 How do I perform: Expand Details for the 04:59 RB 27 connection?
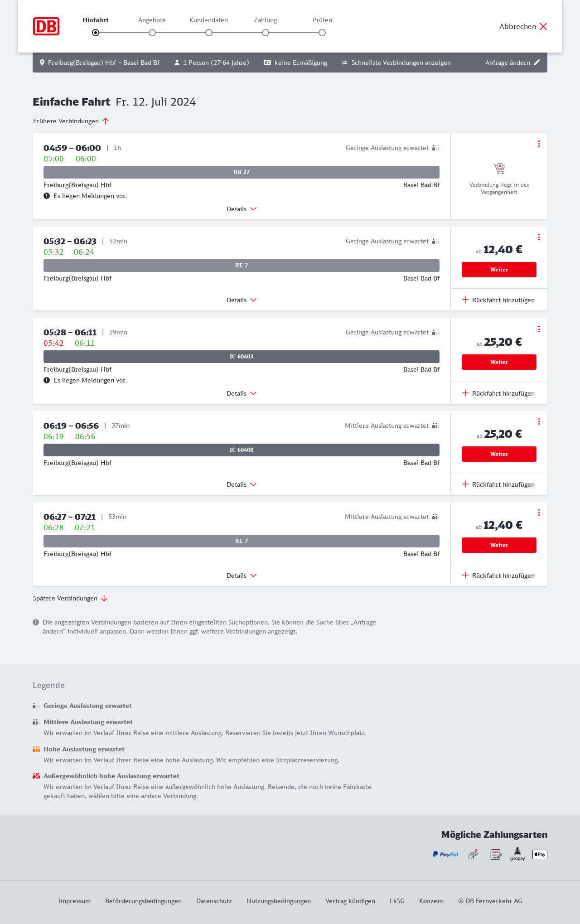pos(242,209)
